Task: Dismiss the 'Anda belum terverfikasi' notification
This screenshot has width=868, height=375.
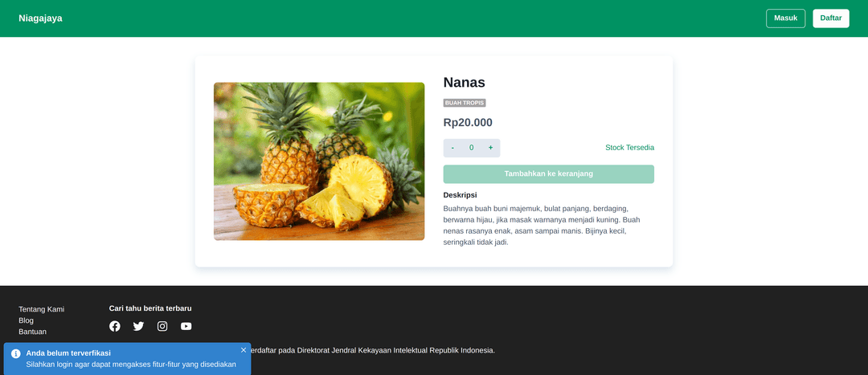Action: point(244,350)
